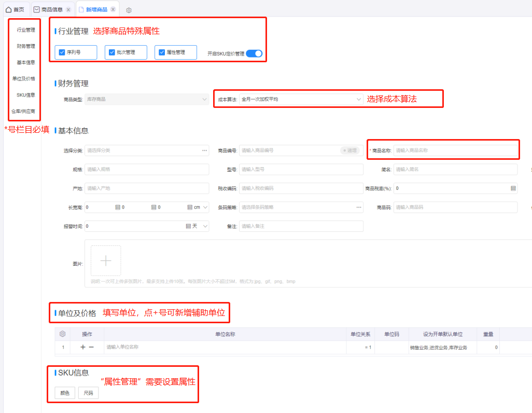Image resolution: width=532 pixels, height=413 pixels.
Task: Remove unit row with minus icon
Action: tap(91, 347)
